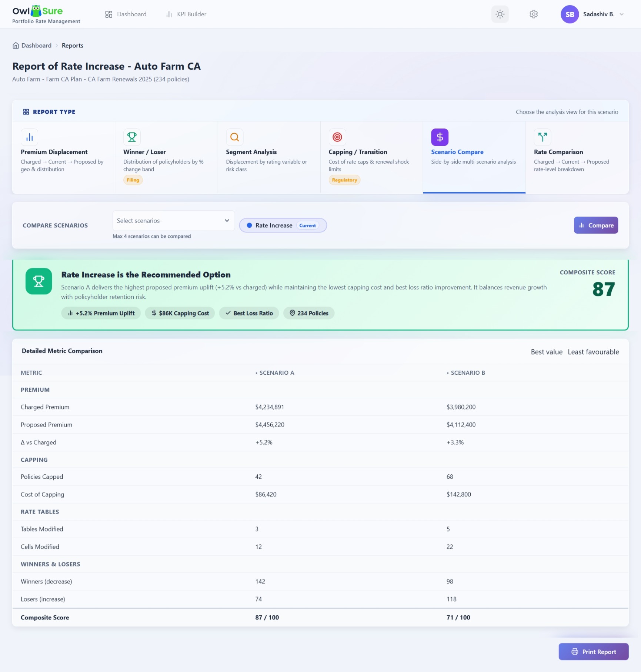Open settings gear icon
This screenshot has width=641, height=672.
coord(533,14)
